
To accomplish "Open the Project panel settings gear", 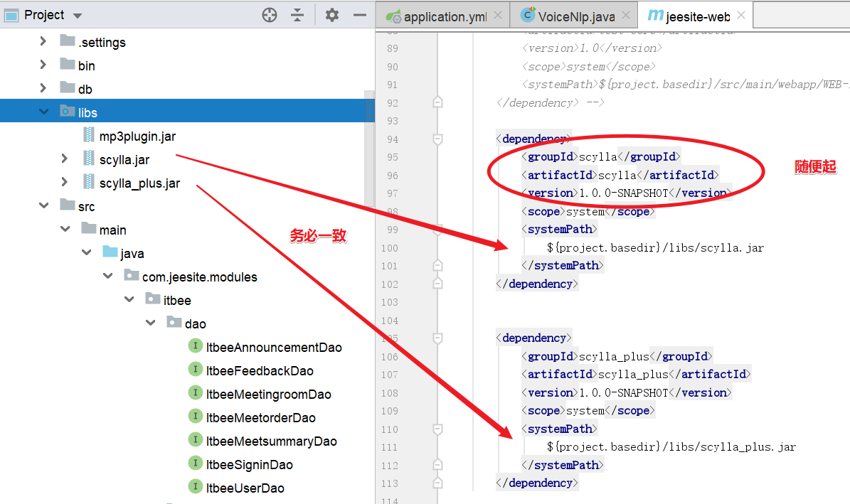I will pos(331,15).
